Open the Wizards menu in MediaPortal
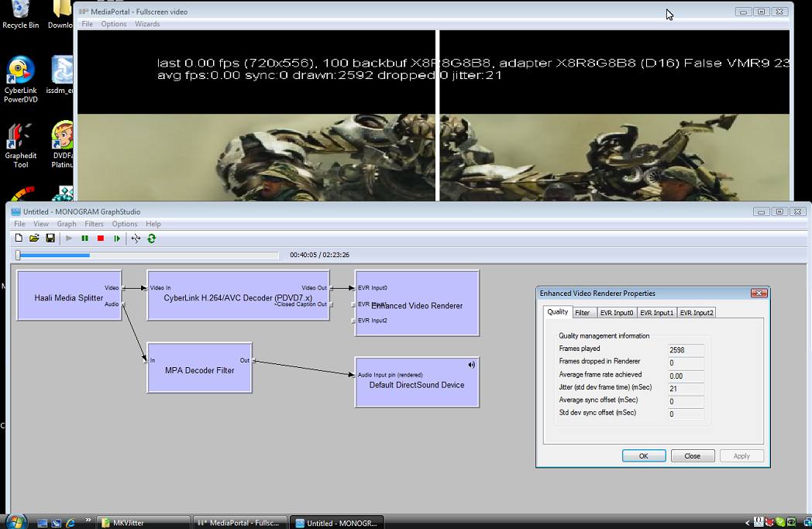The image size is (812, 529). pos(147,24)
